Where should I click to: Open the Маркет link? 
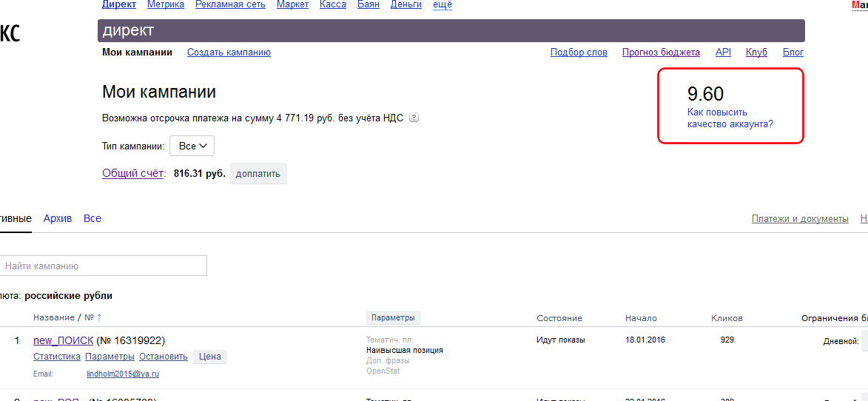(x=293, y=5)
